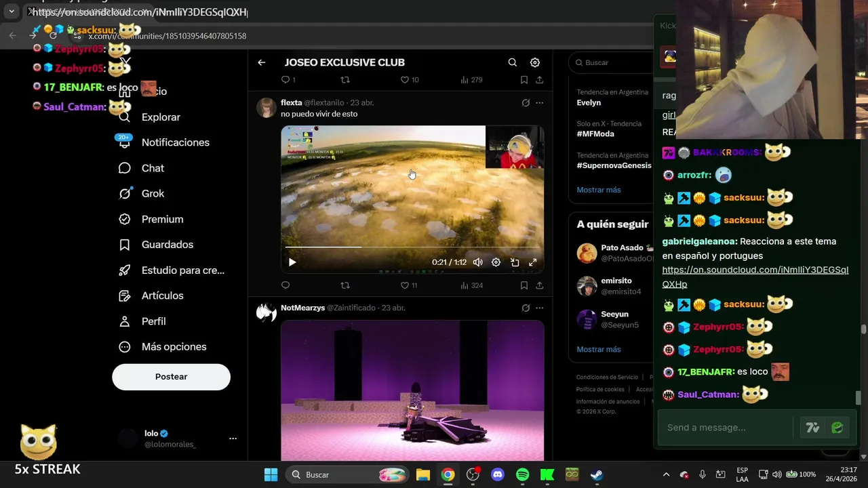
Task: Like the top post with 10 likes
Action: point(409,80)
